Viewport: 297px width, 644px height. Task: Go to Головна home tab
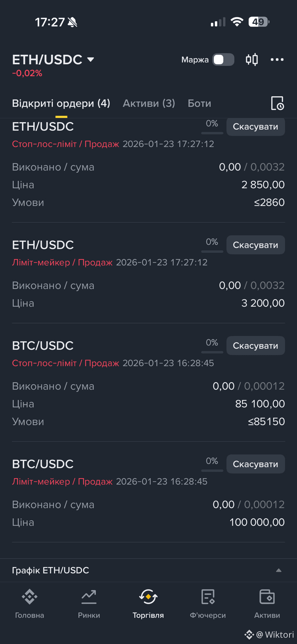click(x=29, y=604)
